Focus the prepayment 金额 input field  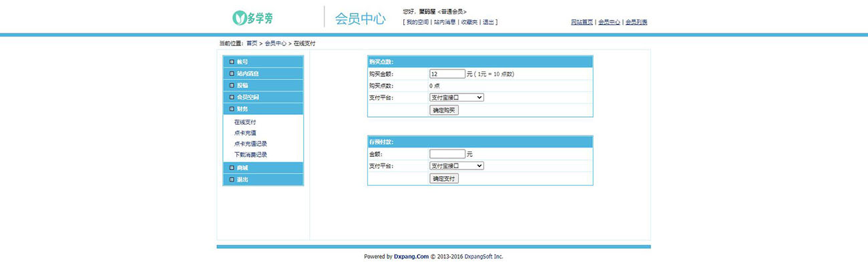(x=447, y=154)
